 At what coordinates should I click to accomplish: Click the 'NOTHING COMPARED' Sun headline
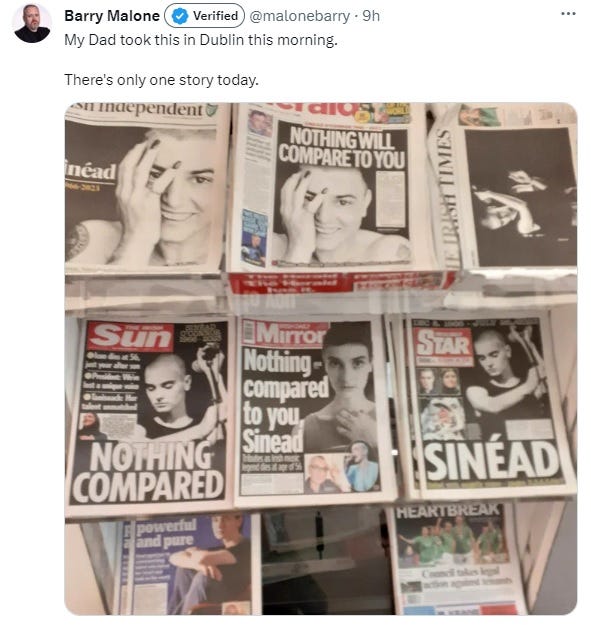[148, 472]
